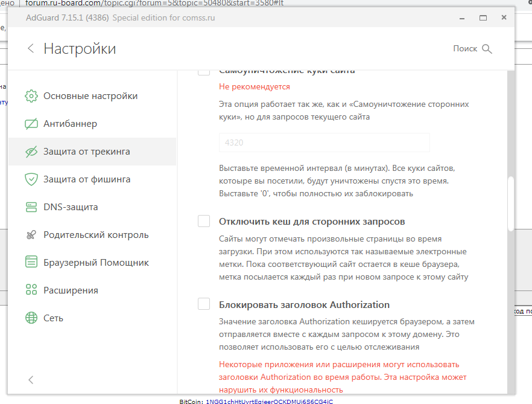Enable Блокировать заголовок Authorization checkbox
Screen dimensions: 532x404
[204, 304]
